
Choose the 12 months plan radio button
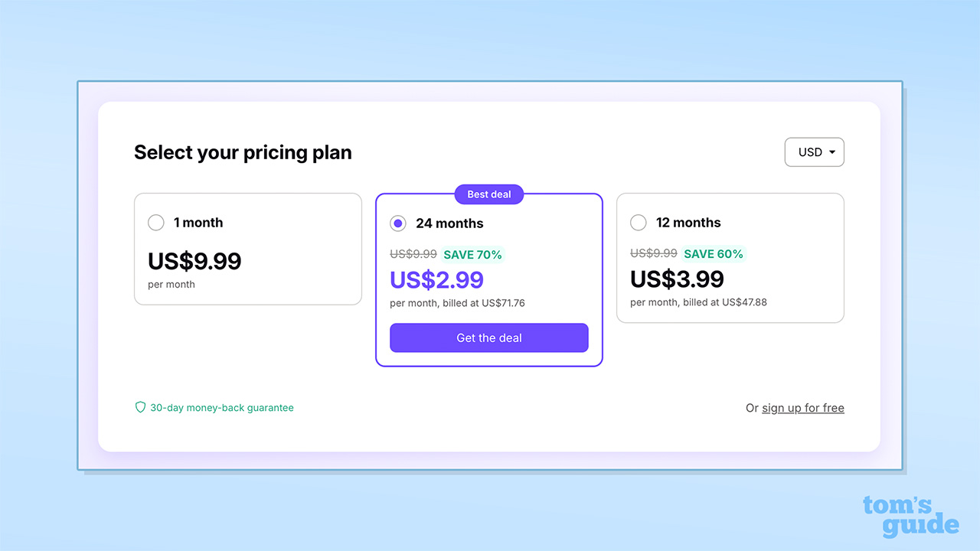(638, 223)
